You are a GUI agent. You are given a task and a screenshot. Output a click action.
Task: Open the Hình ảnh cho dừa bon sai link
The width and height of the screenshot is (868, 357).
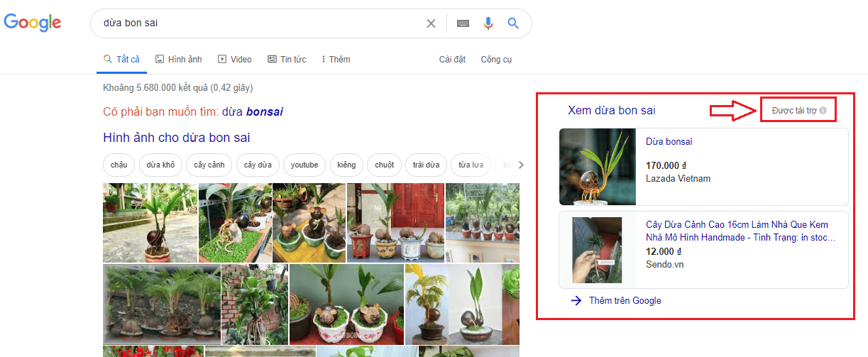(176, 138)
